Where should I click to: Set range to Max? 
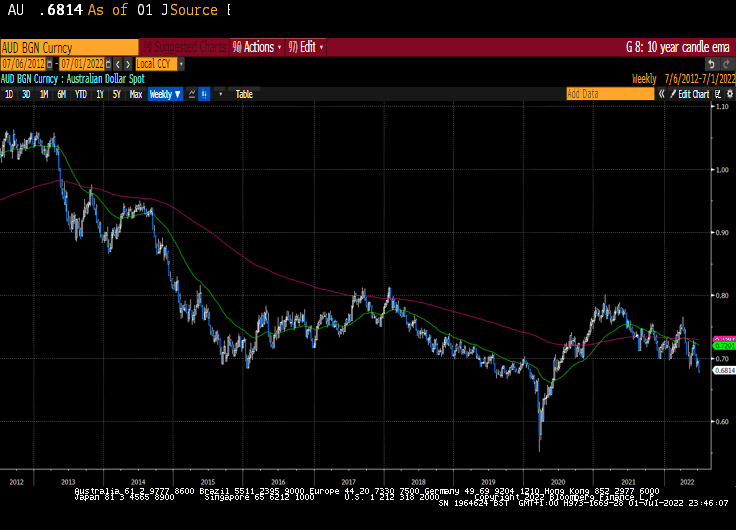pos(136,94)
